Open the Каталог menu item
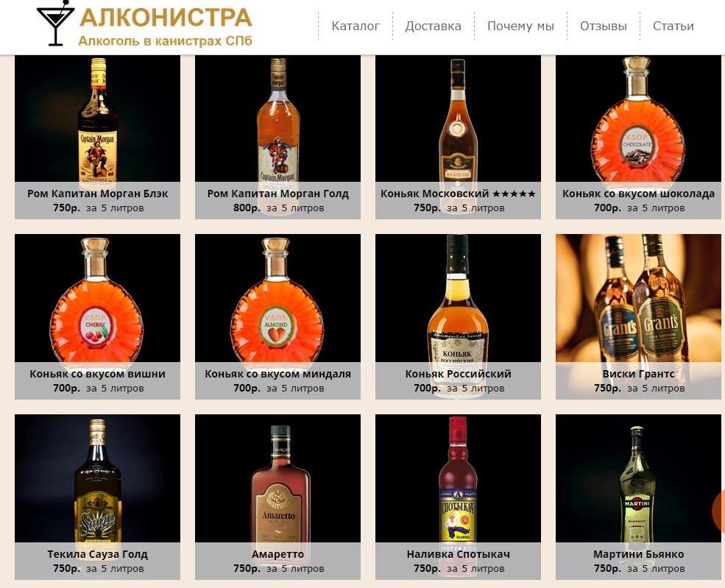 pyautogui.click(x=356, y=26)
